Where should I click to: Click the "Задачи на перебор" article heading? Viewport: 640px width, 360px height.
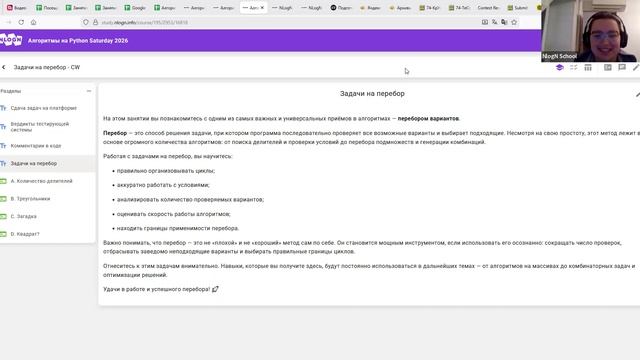pos(372,93)
